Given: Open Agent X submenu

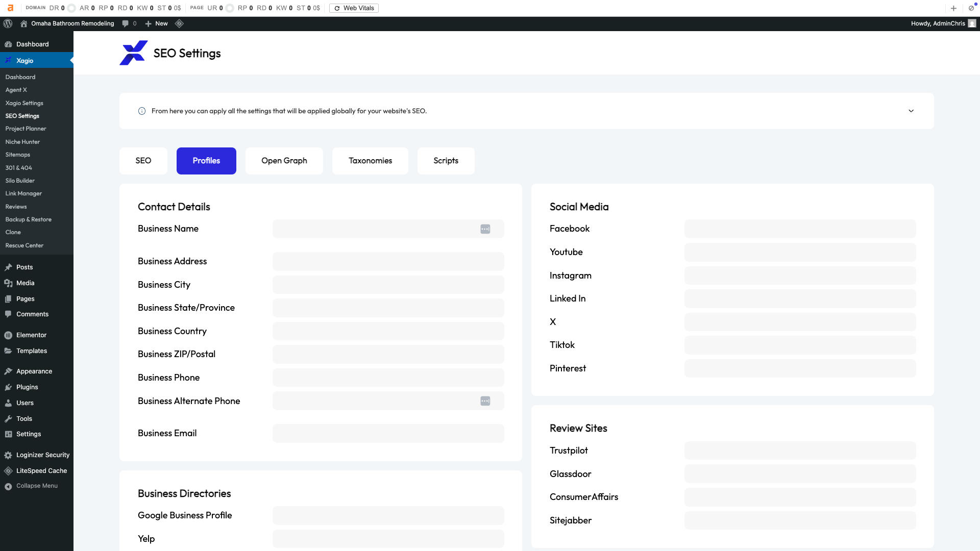Looking at the screenshot, I should [16, 90].
